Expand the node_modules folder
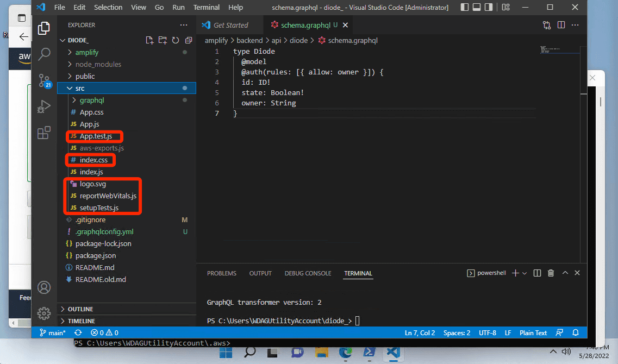This screenshot has width=618, height=364. coord(70,64)
